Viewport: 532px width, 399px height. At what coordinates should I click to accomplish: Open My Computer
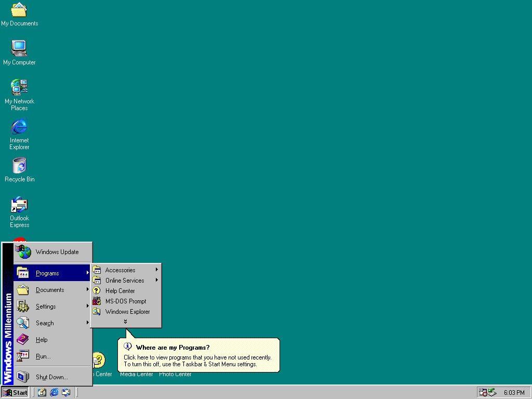point(19,48)
